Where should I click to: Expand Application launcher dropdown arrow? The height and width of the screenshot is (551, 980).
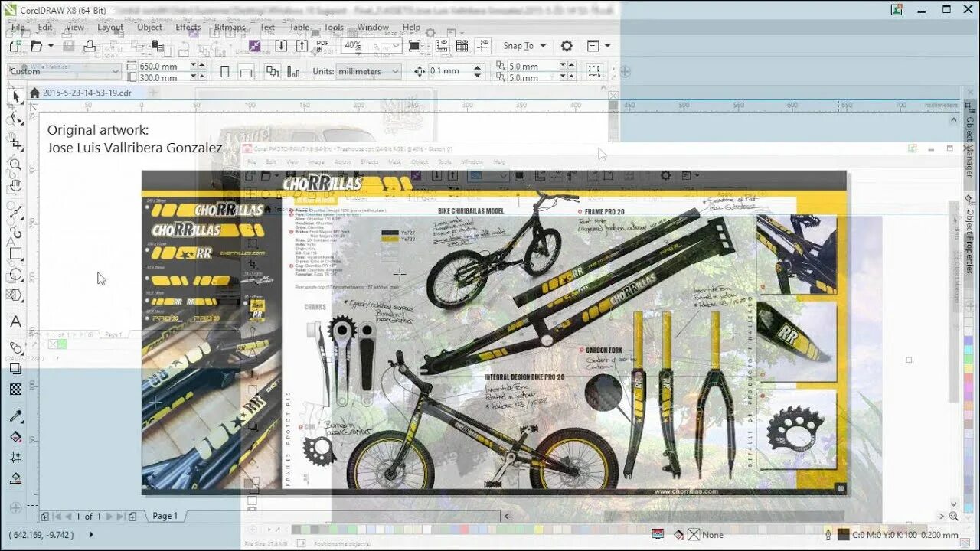[x=608, y=46]
